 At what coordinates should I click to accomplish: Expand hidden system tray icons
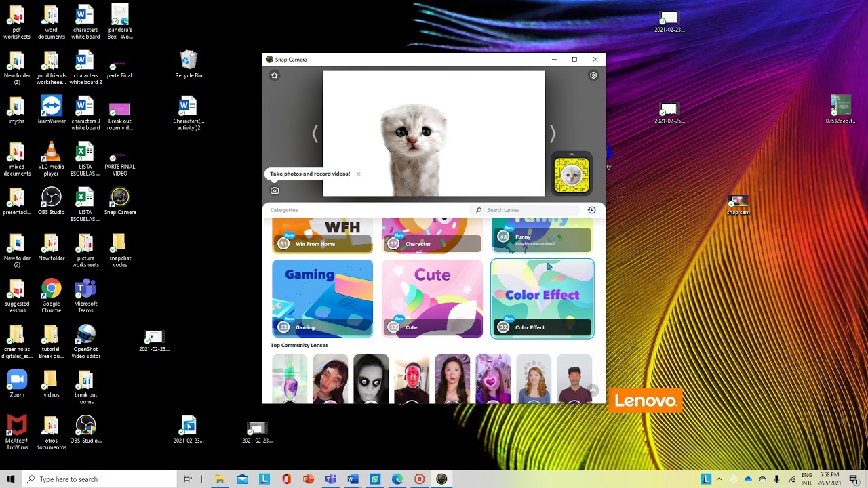719,479
